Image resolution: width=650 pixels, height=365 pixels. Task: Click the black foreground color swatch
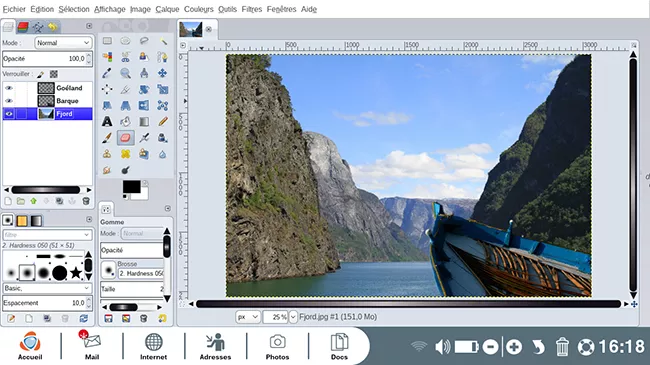[x=131, y=187]
